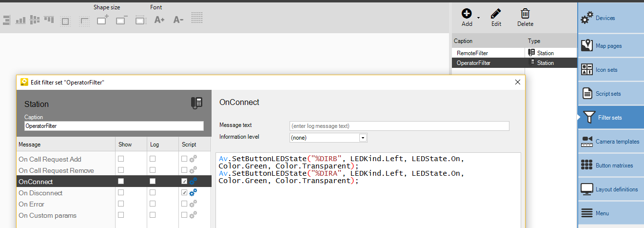Select the On Custom params message row

tap(47, 215)
